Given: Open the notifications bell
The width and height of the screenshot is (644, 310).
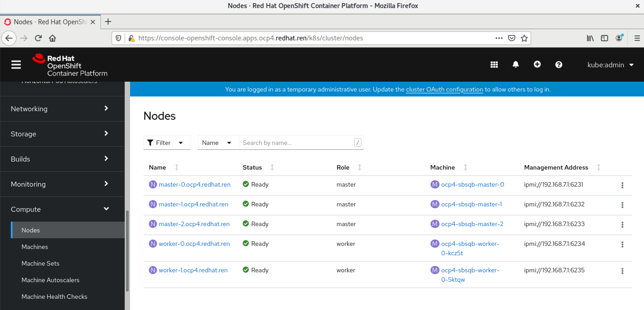Looking at the screenshot, I should (516, 65).
